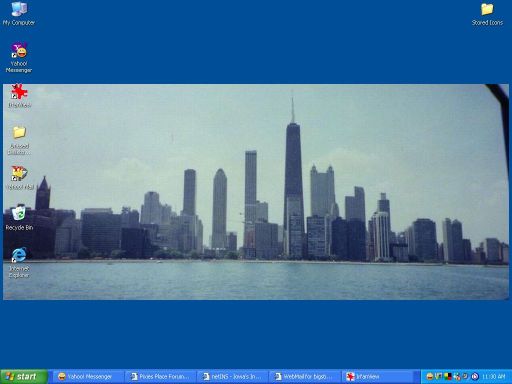Switch to WebMail taskbar browser window
The height and width of the screenshot is (384, 512).
coord(304,377)
